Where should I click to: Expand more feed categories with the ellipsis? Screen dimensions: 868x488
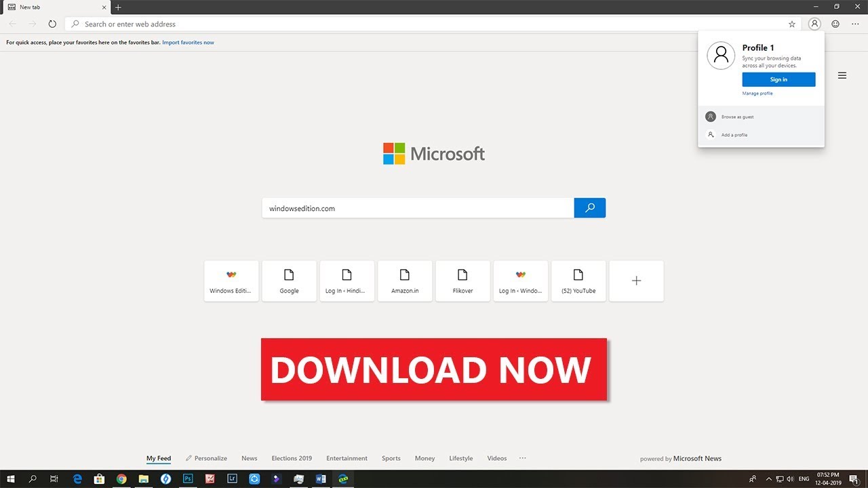point(523,458)
